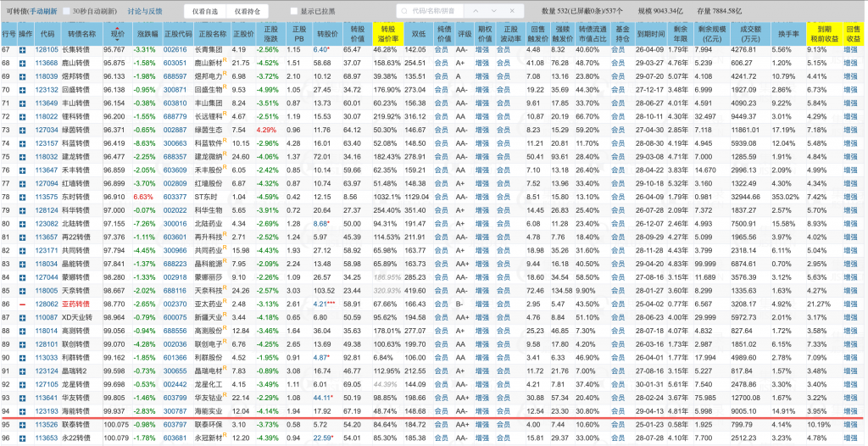Click the plus icon for 红墙转债 row

point(22,183)
